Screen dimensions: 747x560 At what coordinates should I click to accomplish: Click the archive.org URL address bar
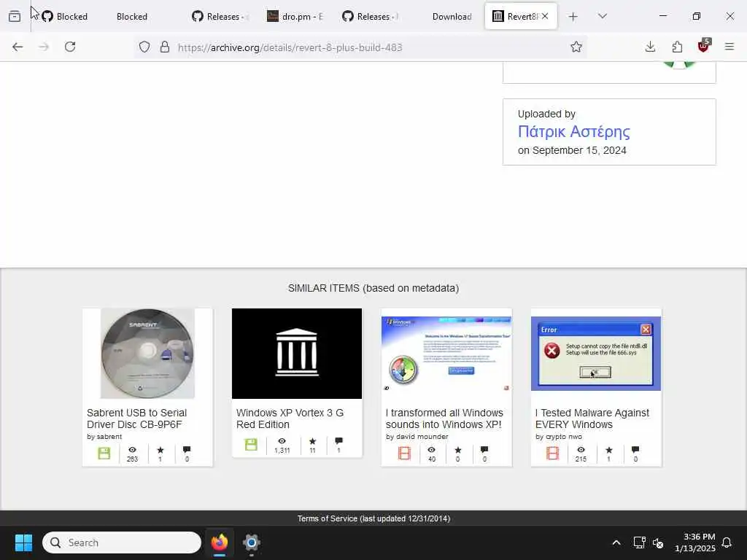pyautogui.click(x=362, y=47)
